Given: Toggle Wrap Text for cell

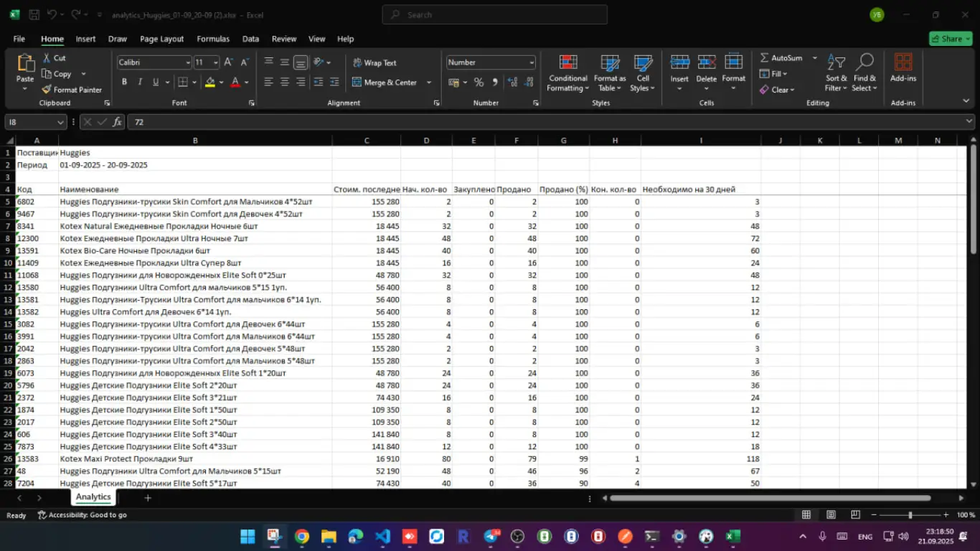Looking at the screenshot, I should coord(374,63).
